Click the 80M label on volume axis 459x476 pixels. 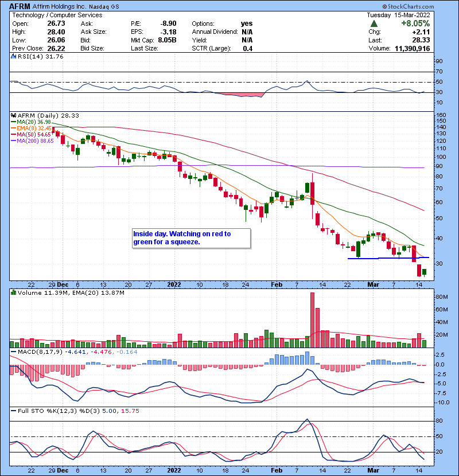tap(441, 297)
